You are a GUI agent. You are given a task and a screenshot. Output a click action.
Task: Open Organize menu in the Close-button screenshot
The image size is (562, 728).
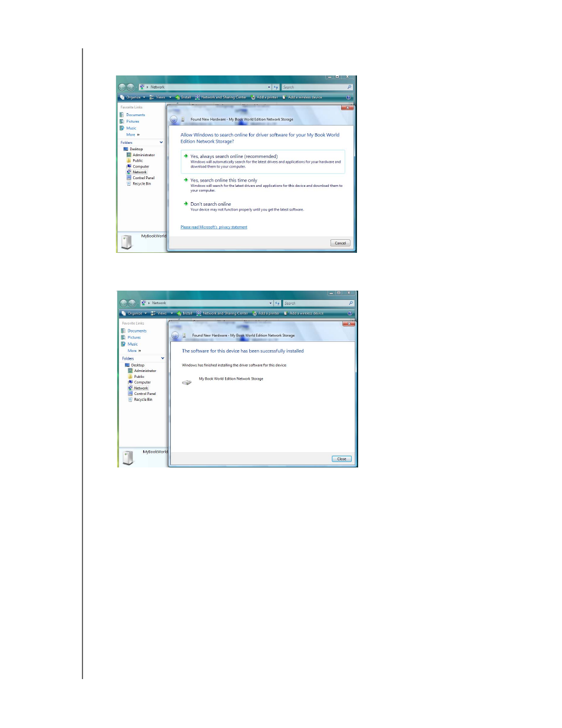(134, 313)
